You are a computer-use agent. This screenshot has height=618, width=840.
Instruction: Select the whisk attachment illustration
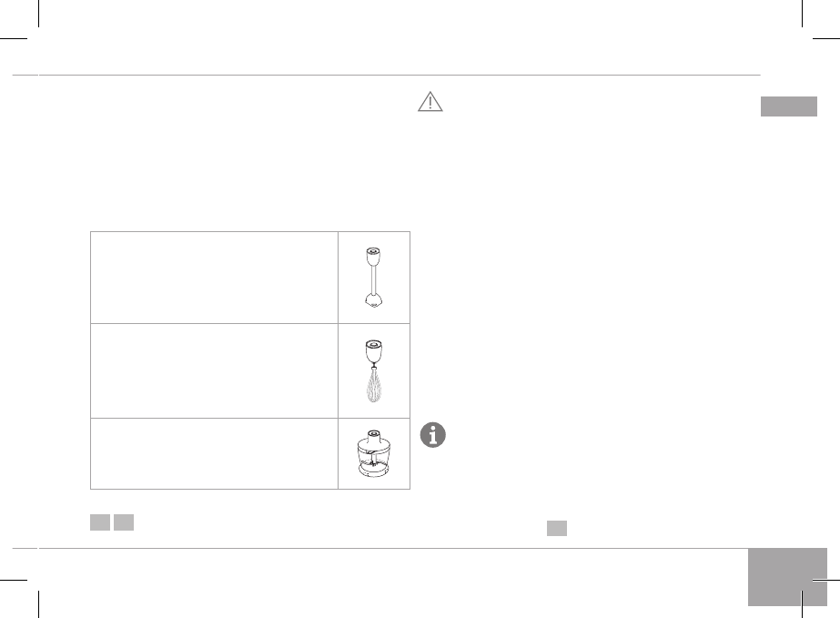coord(373,370)
